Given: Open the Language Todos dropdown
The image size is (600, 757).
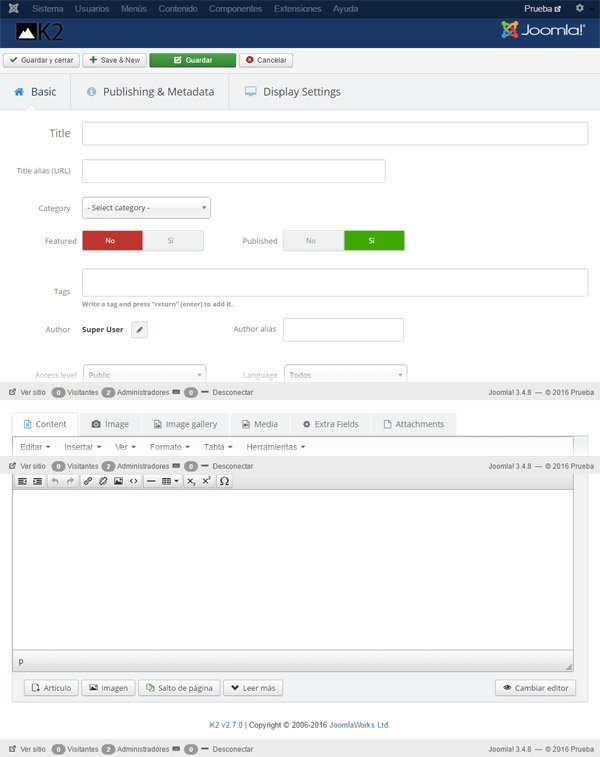Looking at the screenshot, I should (x=346, y=375).
